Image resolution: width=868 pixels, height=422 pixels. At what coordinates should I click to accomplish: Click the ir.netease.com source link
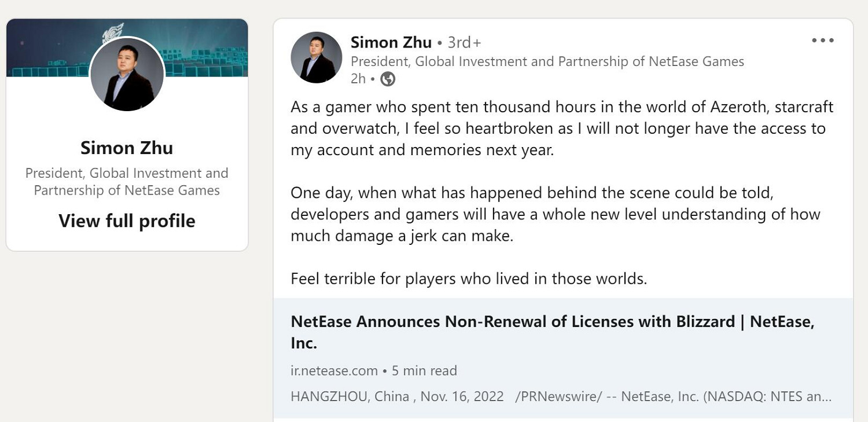coord(334,370)
